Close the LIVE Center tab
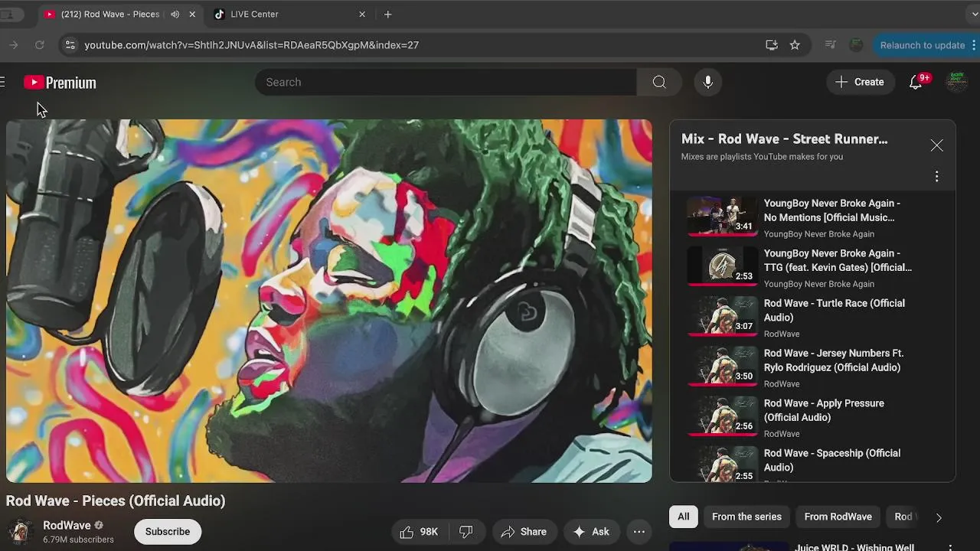Screen dimensions: 980x551 pyautogui.click(x=362, y=15)
